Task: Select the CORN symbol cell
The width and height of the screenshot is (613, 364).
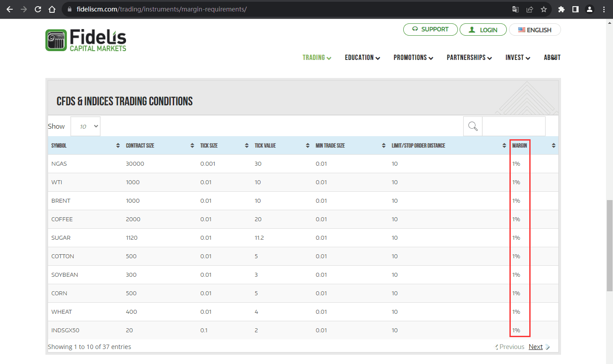Action: (x=59, y=293)
